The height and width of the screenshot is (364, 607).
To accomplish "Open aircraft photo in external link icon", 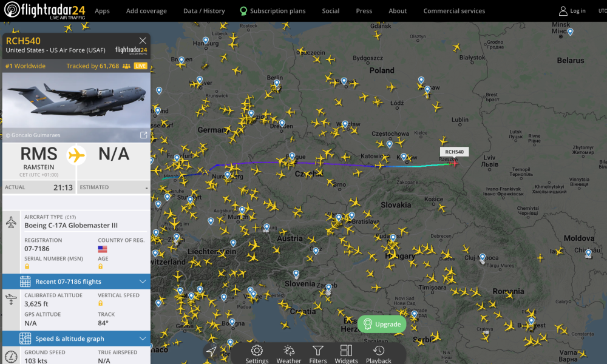I will coord(144,135).
